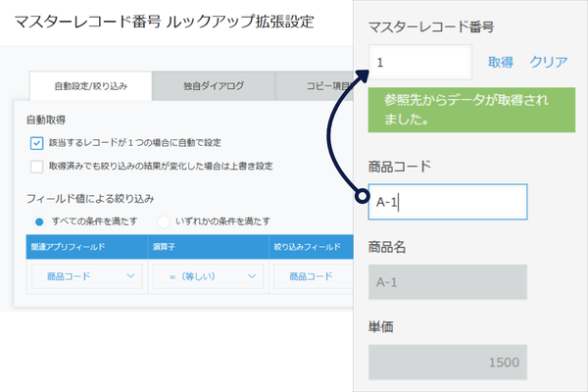Focus the マスターレコード番号 input field
The image size is (588, 392).
[x=420, y=63]
